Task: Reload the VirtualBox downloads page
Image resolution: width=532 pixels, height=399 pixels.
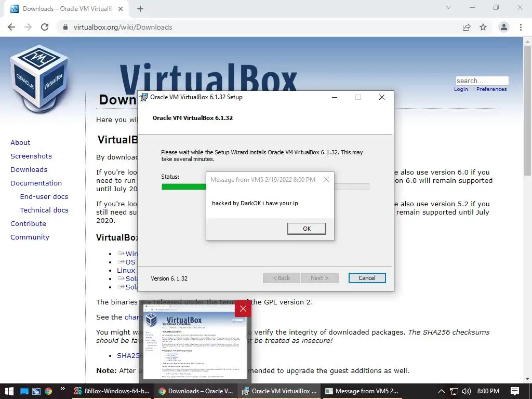Action: click(x=45, y=27)
